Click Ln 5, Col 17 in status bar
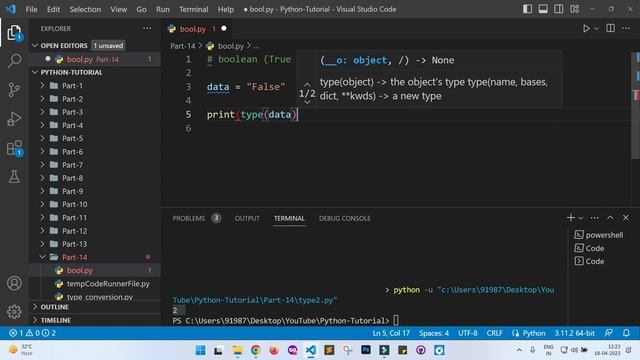Screen dimensions: 640x360 pos(391,333)
